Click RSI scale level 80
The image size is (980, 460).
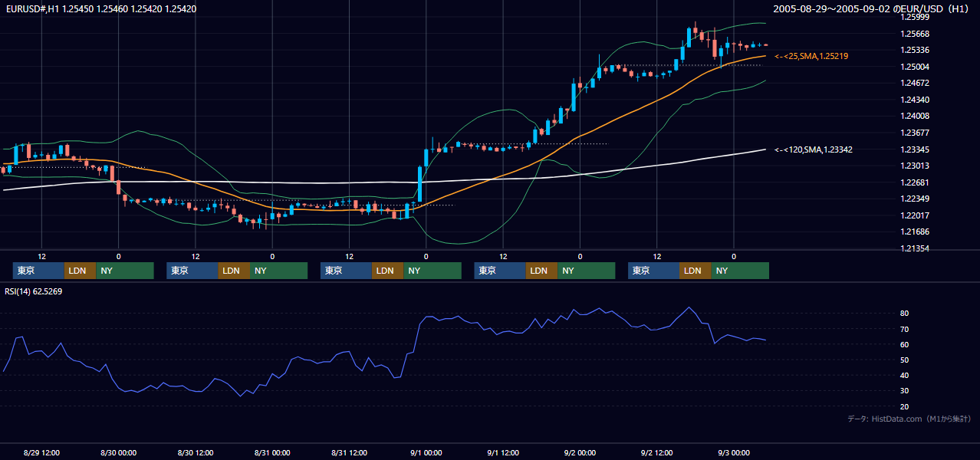pyautogui.click(x=904, y=314)
